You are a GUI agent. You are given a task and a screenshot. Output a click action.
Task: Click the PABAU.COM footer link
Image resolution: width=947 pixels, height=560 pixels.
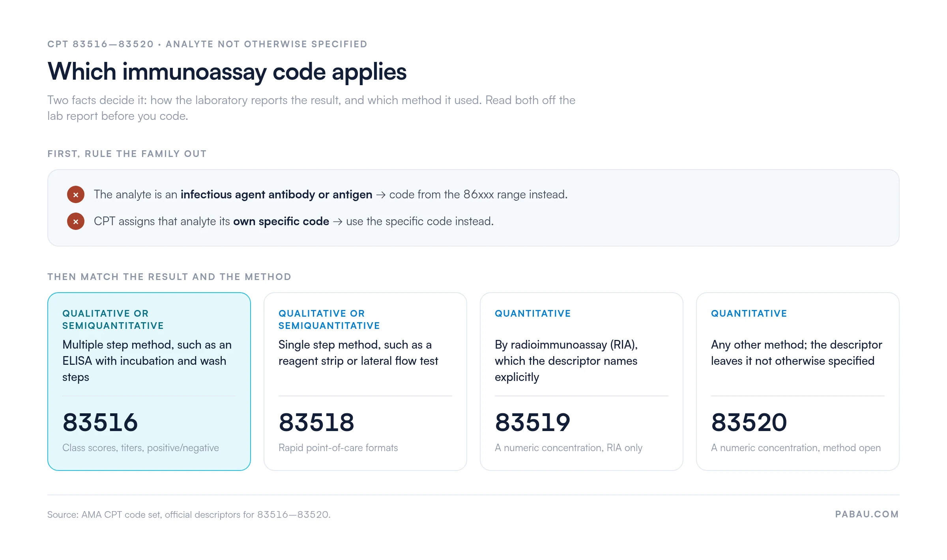pos(867,514)
